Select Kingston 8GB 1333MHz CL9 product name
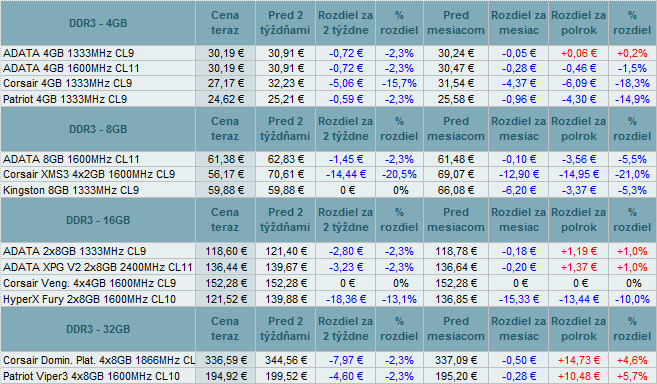657x384 pixels. [71, 190]
